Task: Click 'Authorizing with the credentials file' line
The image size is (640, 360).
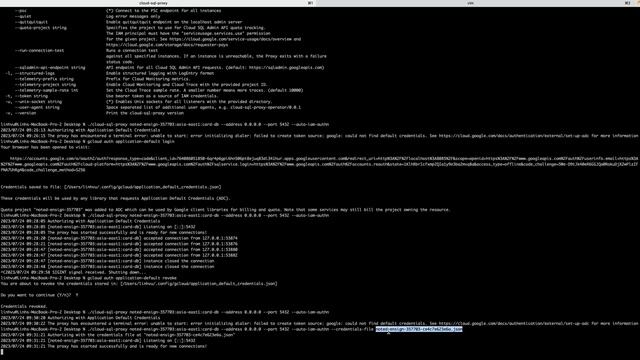Action: [x=118, y=335]
